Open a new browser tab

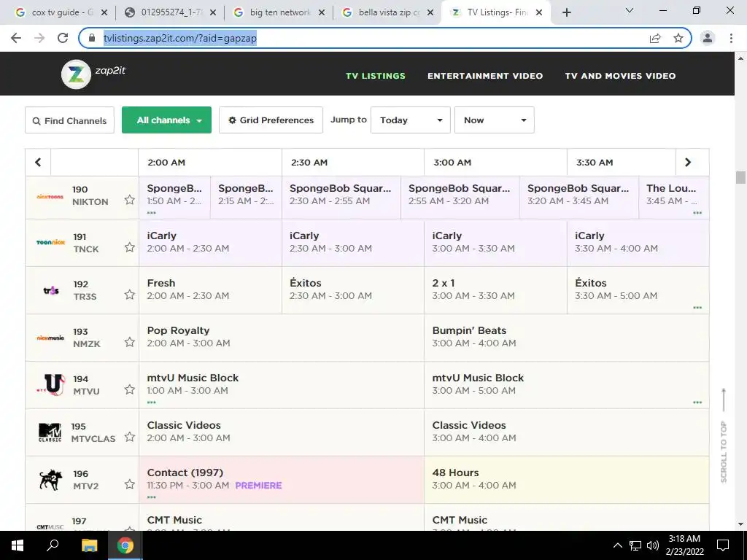pyautogui.click(x=566, y=13)
